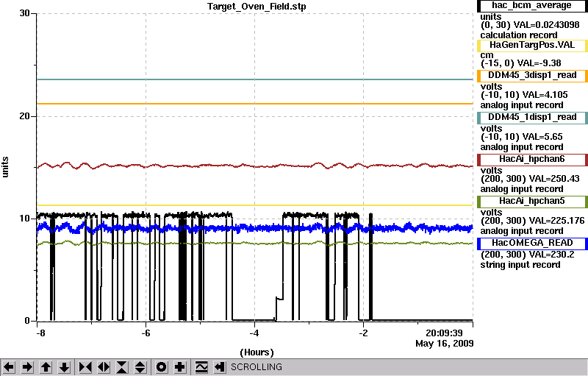Click the string input record label

pyautogui.click(x=520, y=265)
